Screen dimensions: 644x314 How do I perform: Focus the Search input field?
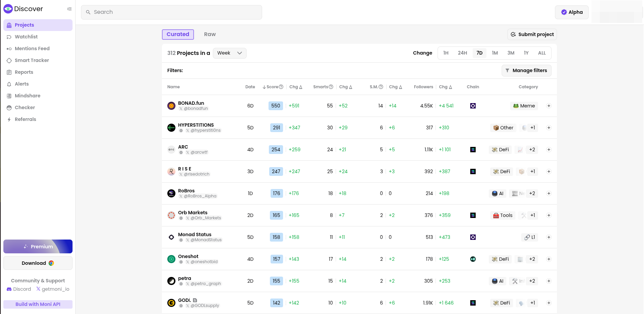(x=171, y=12)
